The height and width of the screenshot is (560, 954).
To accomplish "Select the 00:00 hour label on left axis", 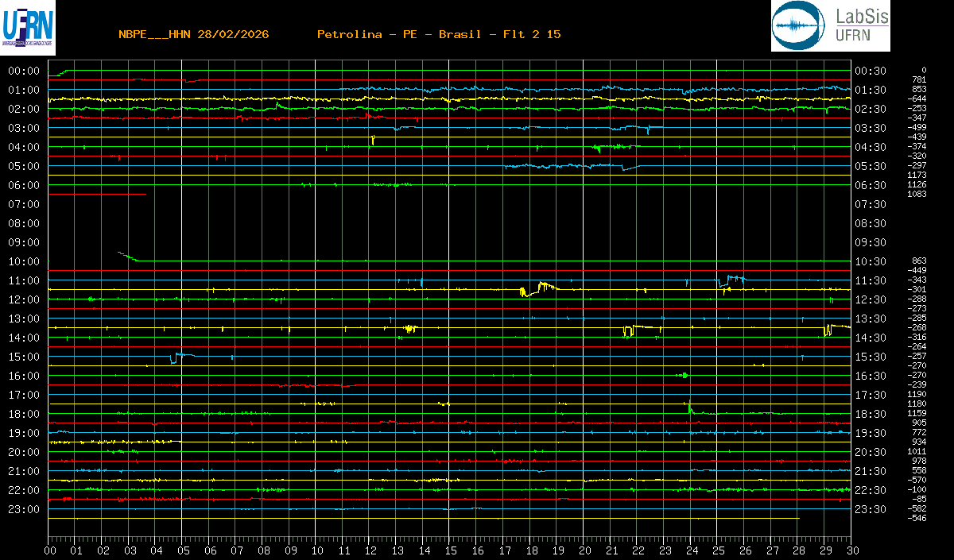I will click(24, 71).
